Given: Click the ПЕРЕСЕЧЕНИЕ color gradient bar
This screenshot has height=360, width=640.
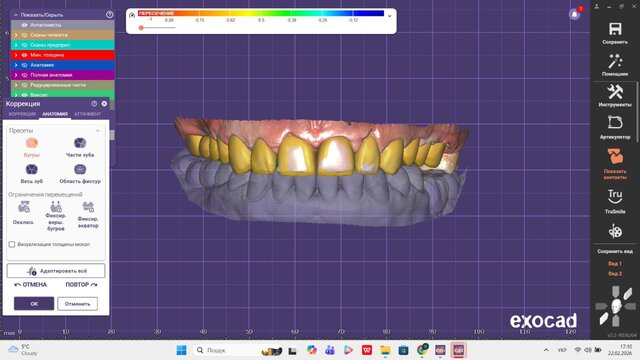Looking at the screenshot, I should pos(261,13).
